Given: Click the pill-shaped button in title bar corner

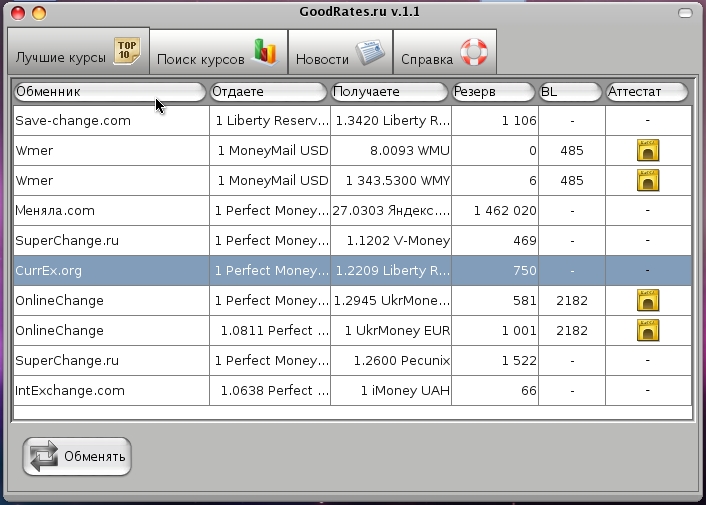Looking at the screenshot, I should (x=685, y=13).
